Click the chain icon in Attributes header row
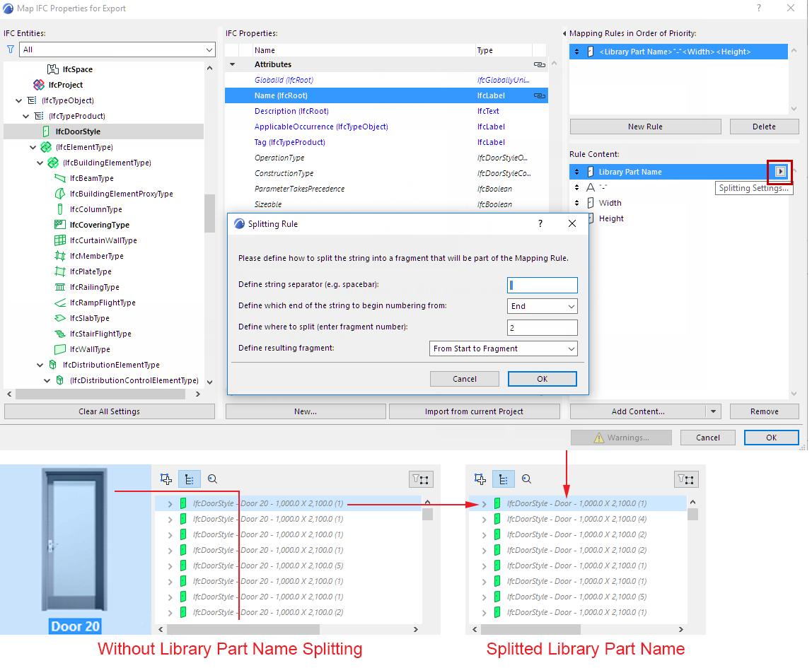Screen dimensions: 812x668 click(540, 64)
